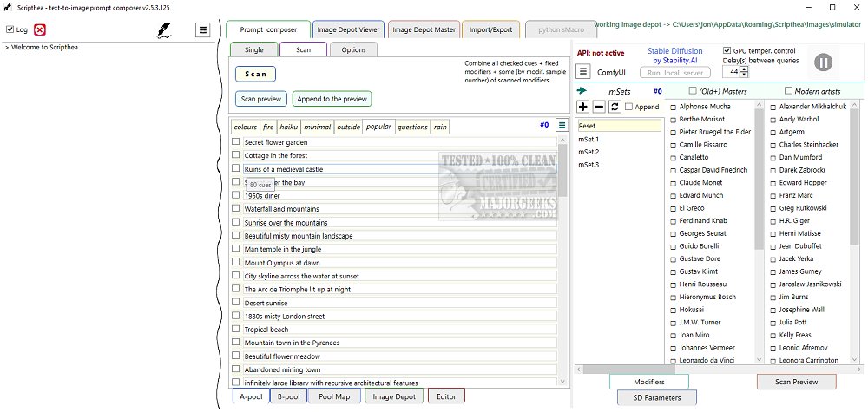The width and height of the screenshot is (868, 412).
Task: Open the Pool Map tab
Action: 334,396
